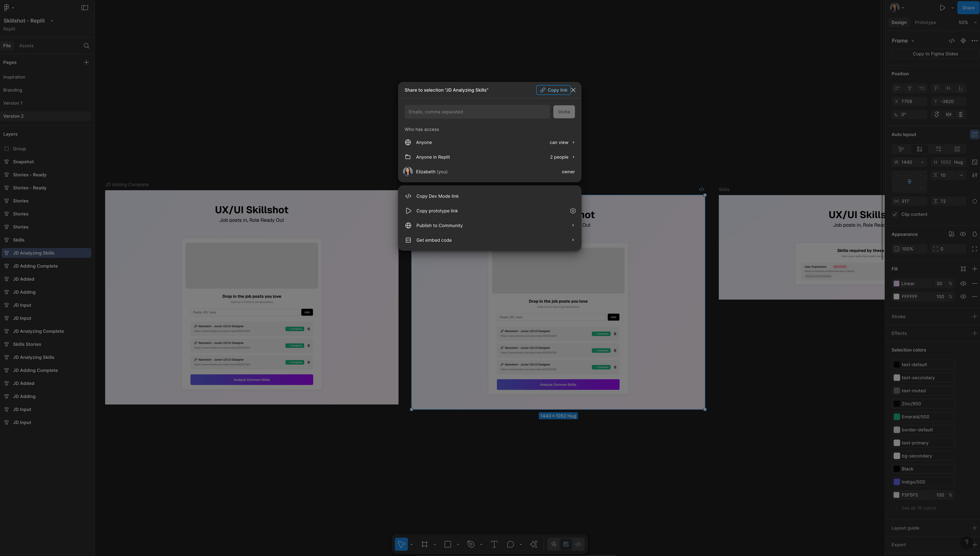The image size is (980, 556).
Task: Open the comment tool
Action: pos(510,544)
